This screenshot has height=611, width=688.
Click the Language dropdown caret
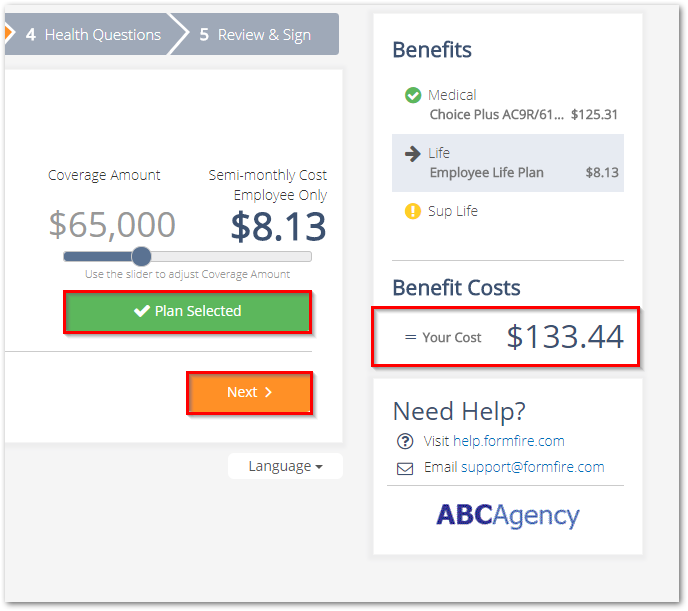click(319, 467)
